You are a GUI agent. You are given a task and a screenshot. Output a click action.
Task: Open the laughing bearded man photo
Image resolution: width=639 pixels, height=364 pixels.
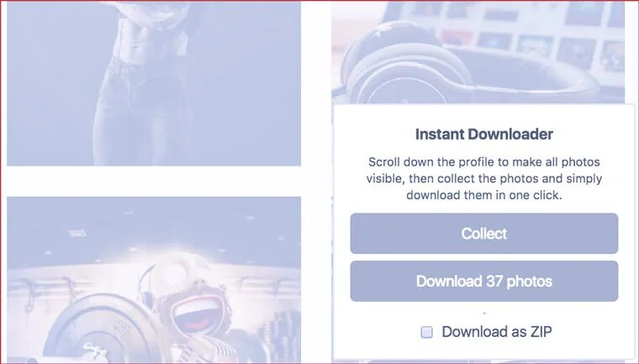pos(154,279)
